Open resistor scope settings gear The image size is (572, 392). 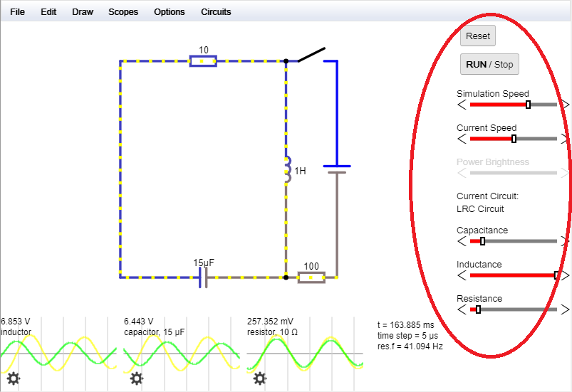click(x=259, y=378)
